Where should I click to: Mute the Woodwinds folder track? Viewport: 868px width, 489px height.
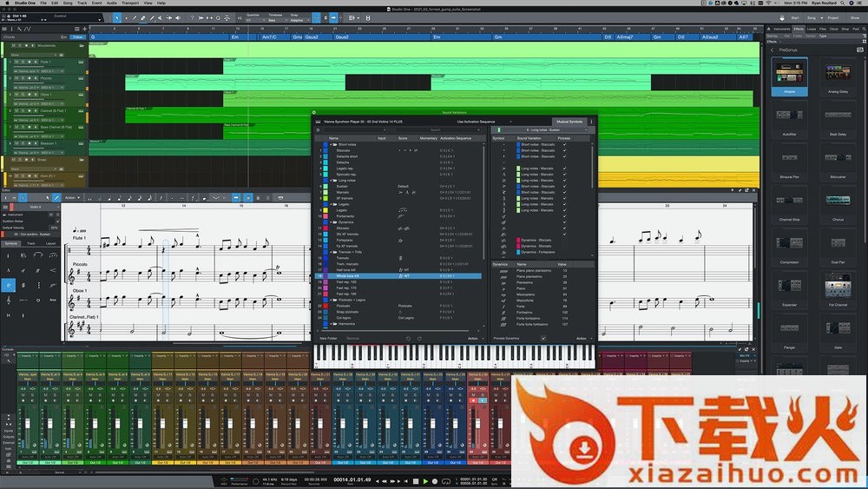[x=16, y=45]
